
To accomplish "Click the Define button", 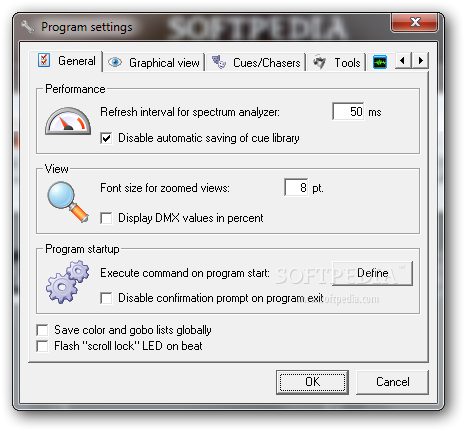I will pos(372,273).
